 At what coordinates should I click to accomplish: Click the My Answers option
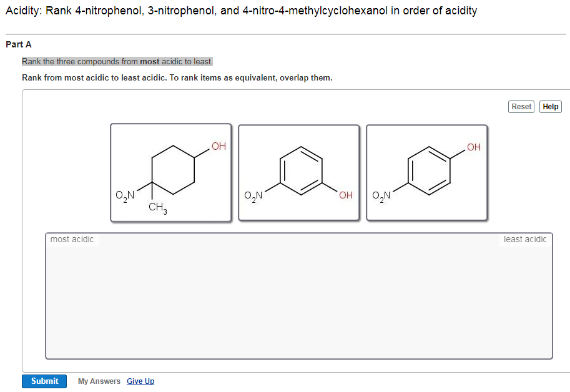(x=99, y=381)
